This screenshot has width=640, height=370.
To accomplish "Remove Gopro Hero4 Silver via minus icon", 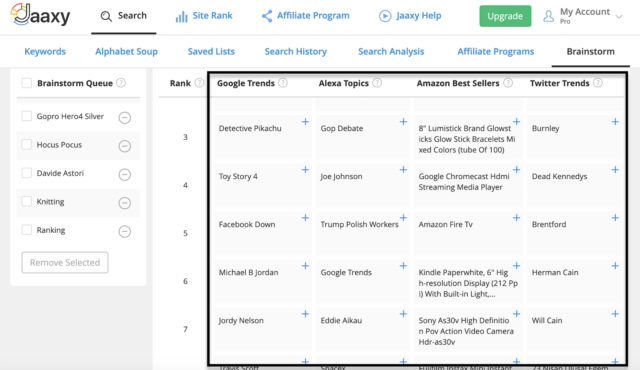I will [124, 117].
